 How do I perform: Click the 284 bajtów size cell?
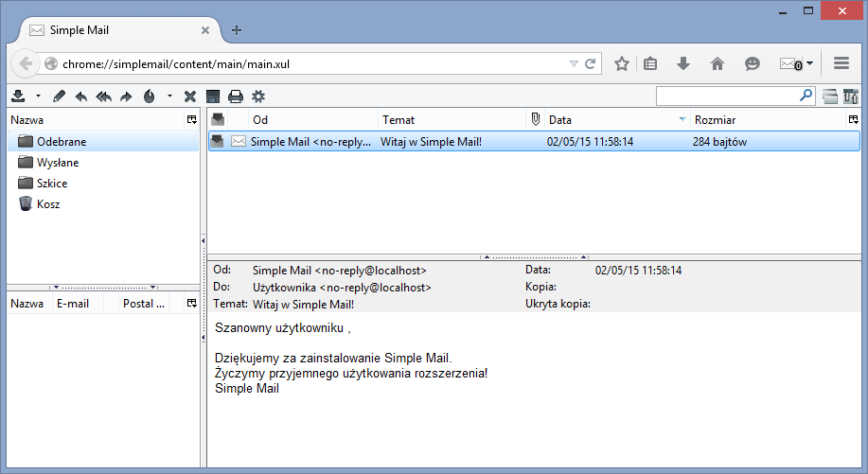click(719, 142)
